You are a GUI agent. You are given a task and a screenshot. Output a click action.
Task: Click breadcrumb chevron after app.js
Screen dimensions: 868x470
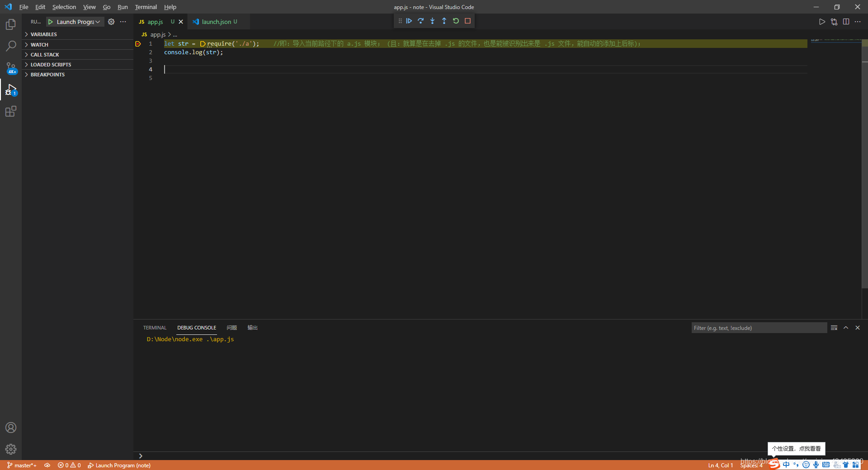[170, 34]
